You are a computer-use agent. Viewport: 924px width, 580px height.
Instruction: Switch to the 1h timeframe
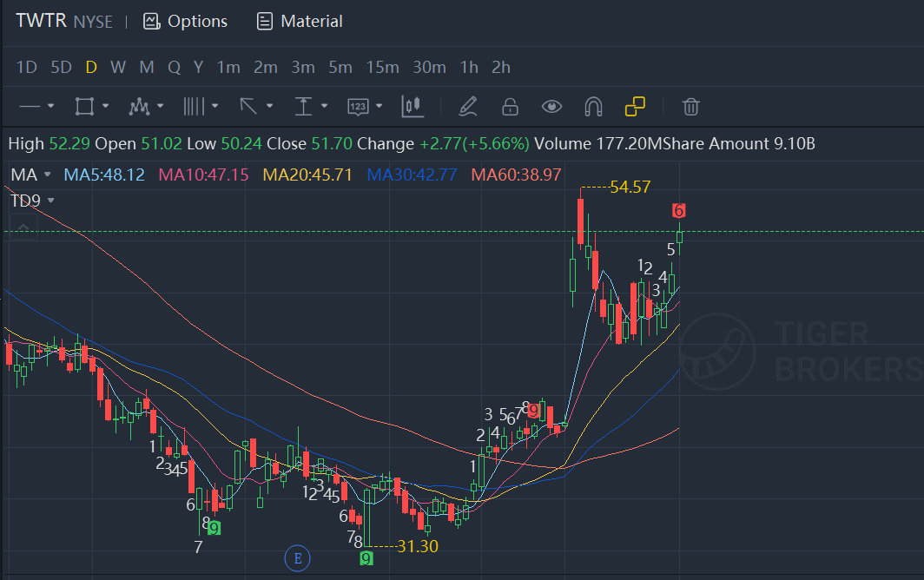pyautogui.click(x=469, y=67)
